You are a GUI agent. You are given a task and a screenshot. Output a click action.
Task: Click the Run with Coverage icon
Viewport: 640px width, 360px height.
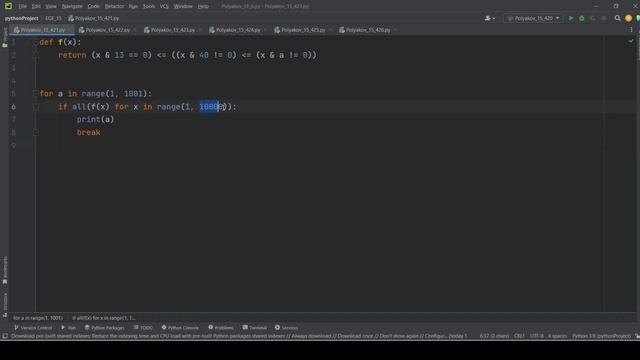coord(593,18)
